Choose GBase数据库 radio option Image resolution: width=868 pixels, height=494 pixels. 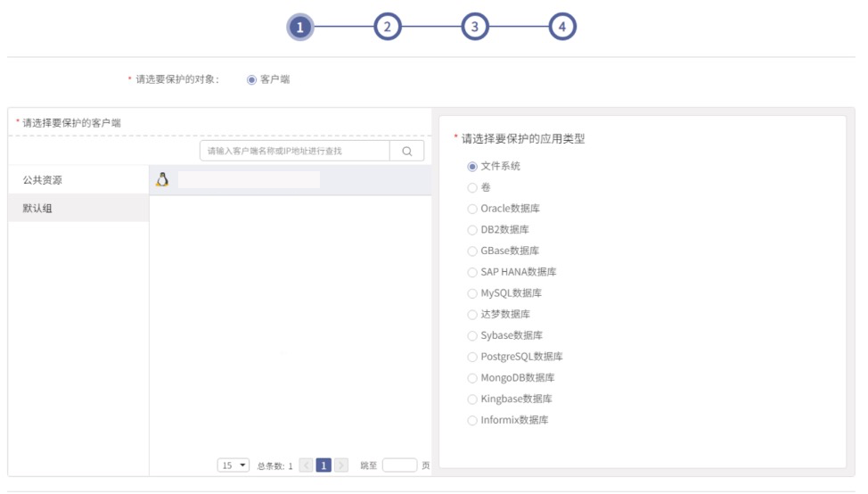coord(472,251)
